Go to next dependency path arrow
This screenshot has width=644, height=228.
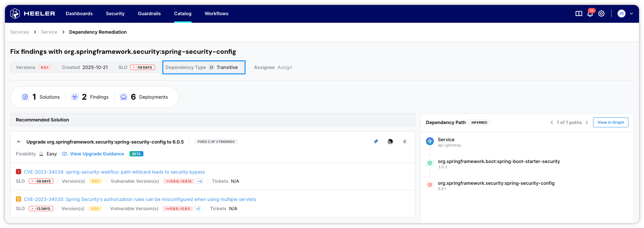click(x=587, y=122)
